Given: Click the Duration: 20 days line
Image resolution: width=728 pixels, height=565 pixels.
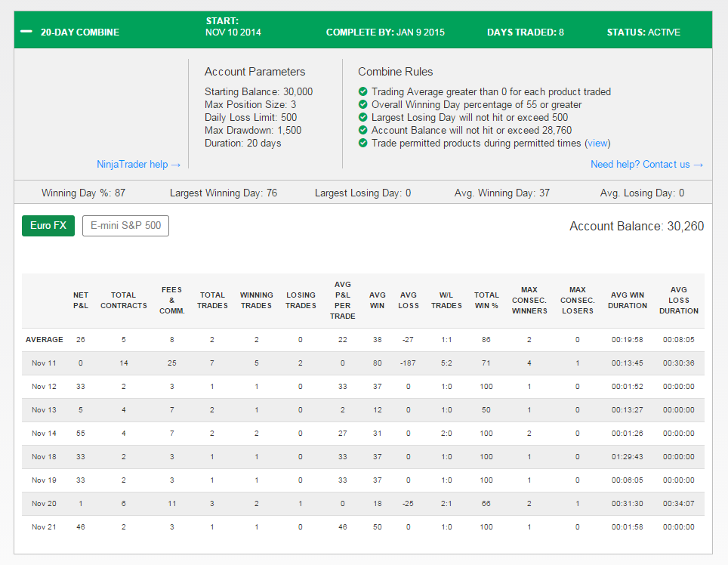Looking at the screenshot, I should coord(243,143).
